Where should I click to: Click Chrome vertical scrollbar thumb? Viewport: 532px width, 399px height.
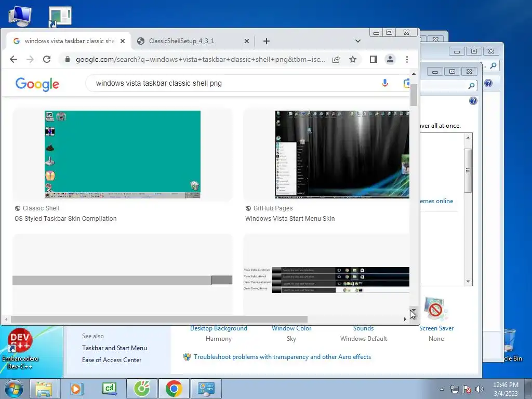point(414,95)
